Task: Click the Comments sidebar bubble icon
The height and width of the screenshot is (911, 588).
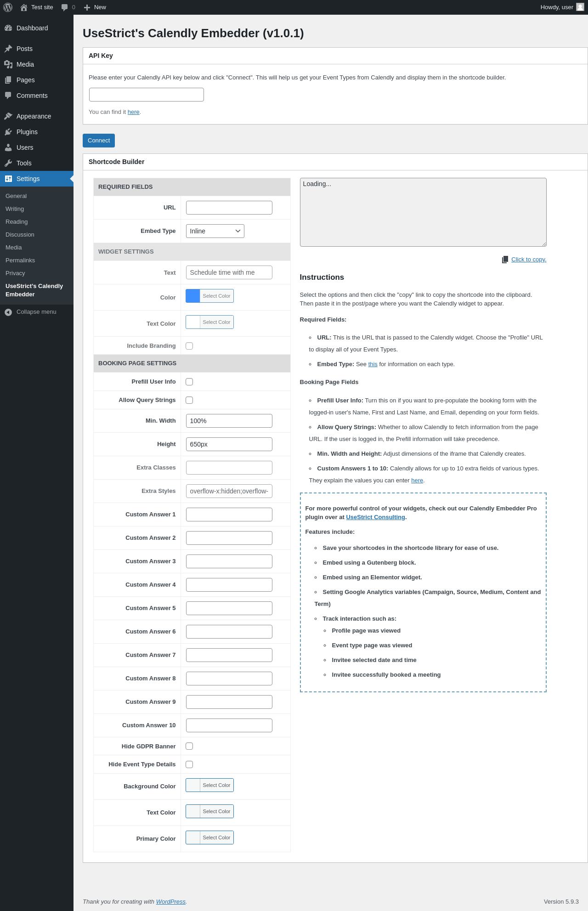Action: 8,96
